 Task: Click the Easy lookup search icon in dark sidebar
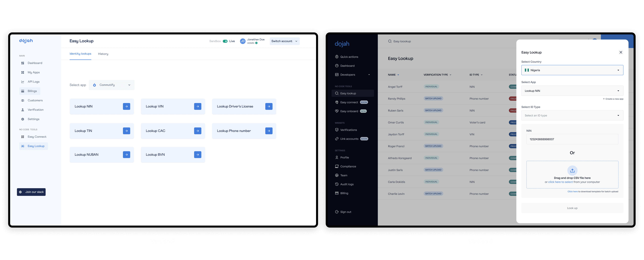pos(337,93)
